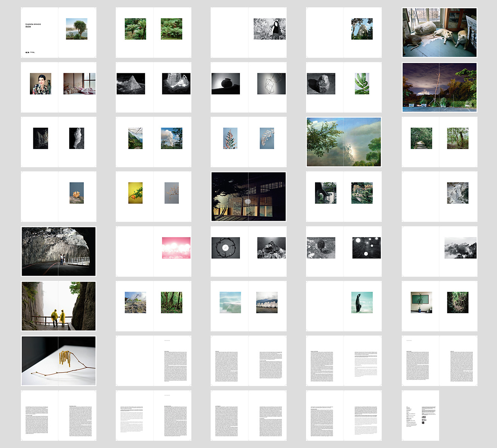Click the palm tree photo on title spread
The image size is (497, 448).
(77, 29)
